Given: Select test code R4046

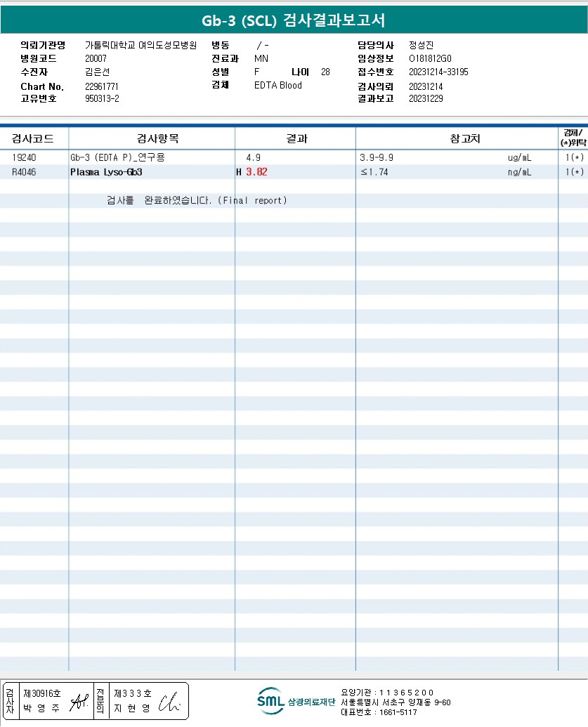Looking at the screenshot, I should coord(24,172).
